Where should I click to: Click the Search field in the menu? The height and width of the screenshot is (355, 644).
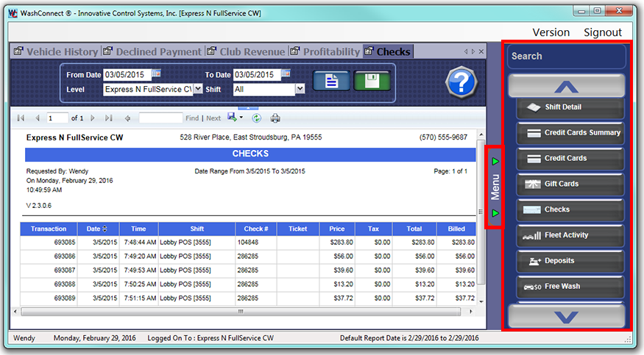pos(566,57)
